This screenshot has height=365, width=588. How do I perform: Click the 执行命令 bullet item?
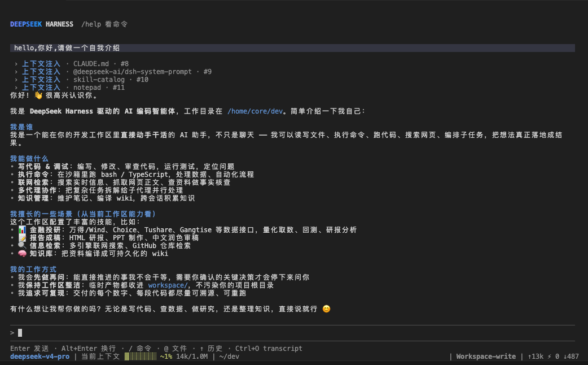click(132, 174)
